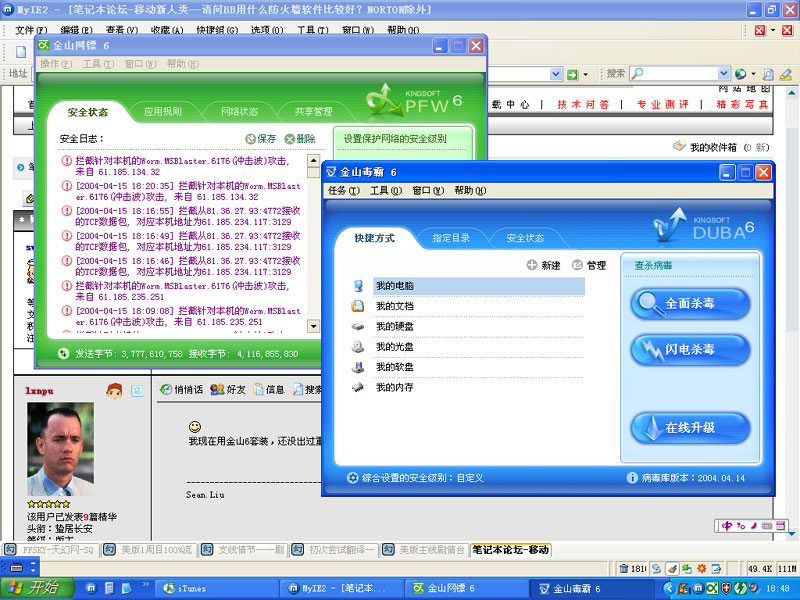The height and width of the screenshot is (600, 800).
Task: Click the 开始 Start button
Action: pos(37,588)
